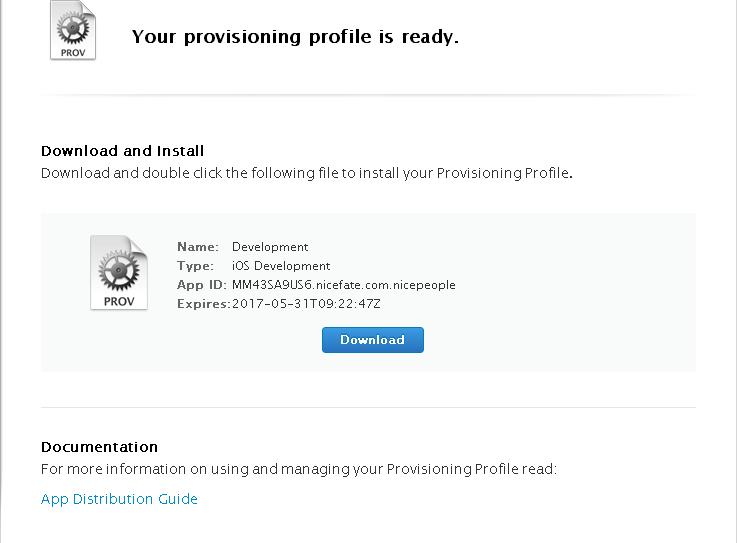Click the 'Expires:' field label
Image resolution: width=737 pixels, height=543 pixels.
pyautogui.click(x=203, y=304)
